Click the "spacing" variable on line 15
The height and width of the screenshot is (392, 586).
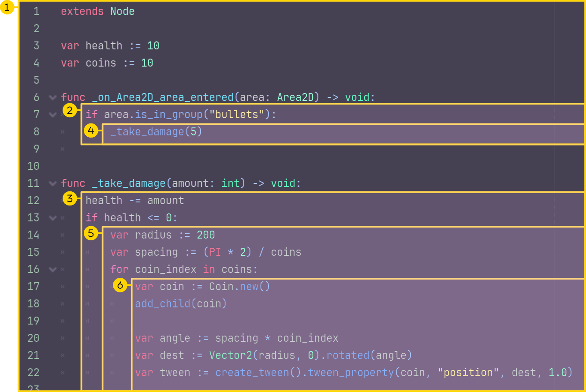(157, 252)
